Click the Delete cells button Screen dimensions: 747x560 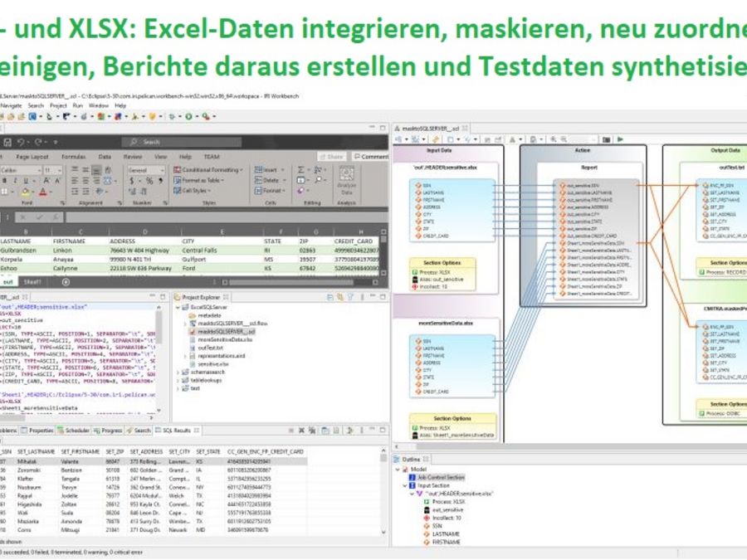click(268, 180)
